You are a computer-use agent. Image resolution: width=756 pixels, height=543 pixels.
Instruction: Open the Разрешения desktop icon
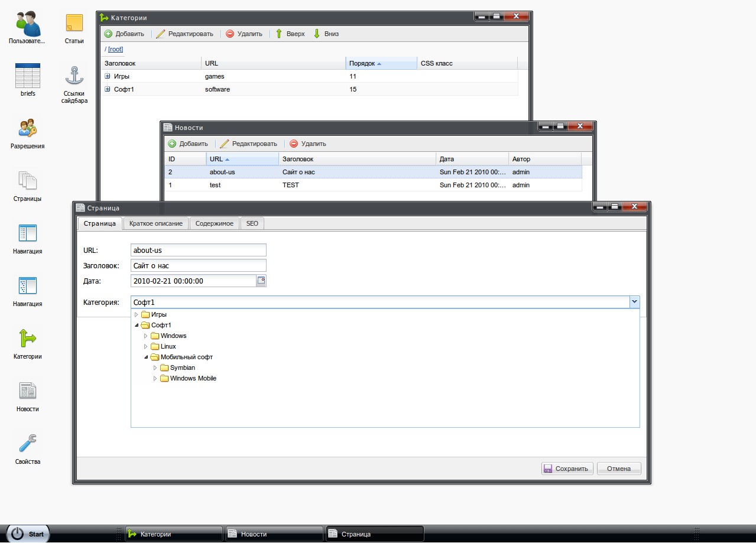click(x=27, y=133)
